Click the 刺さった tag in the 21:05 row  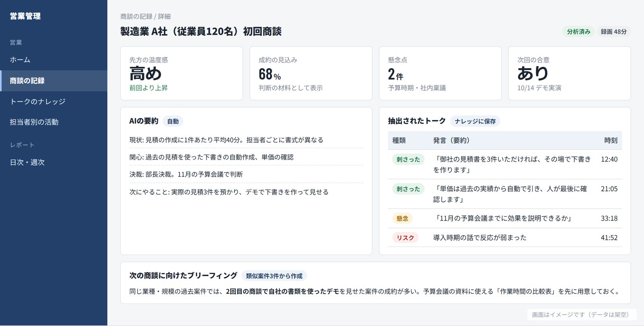coord(408,189)
